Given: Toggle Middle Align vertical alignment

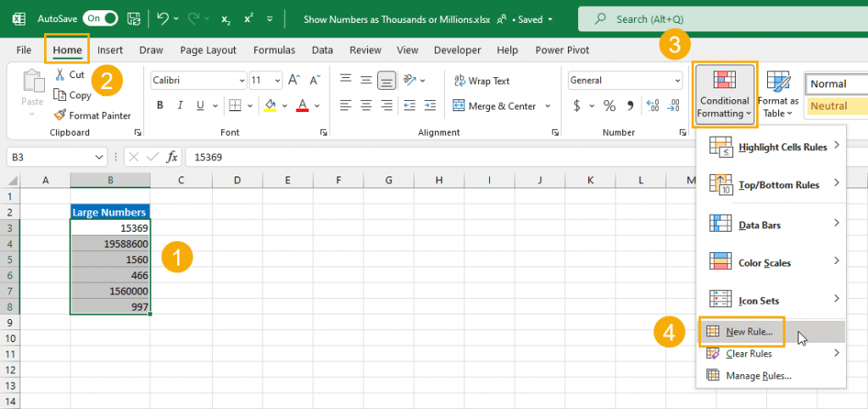Looking at the screenshot, I should 366,80.
